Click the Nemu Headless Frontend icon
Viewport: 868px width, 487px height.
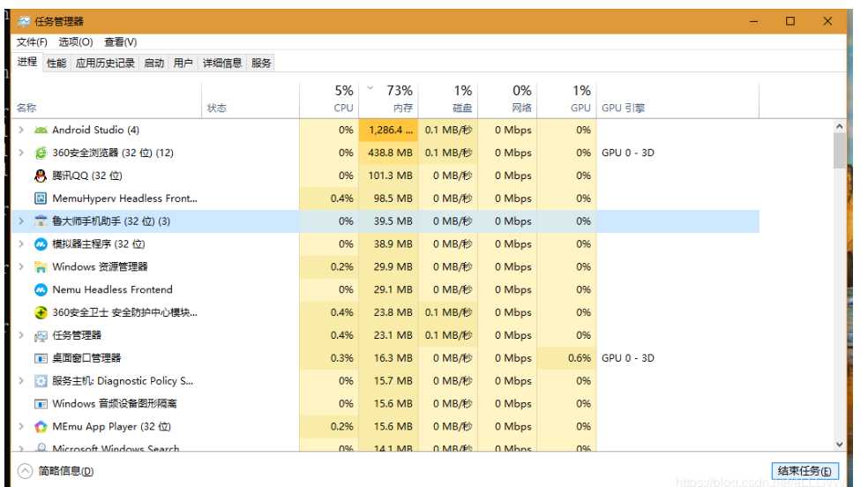(x=41, y=289)
